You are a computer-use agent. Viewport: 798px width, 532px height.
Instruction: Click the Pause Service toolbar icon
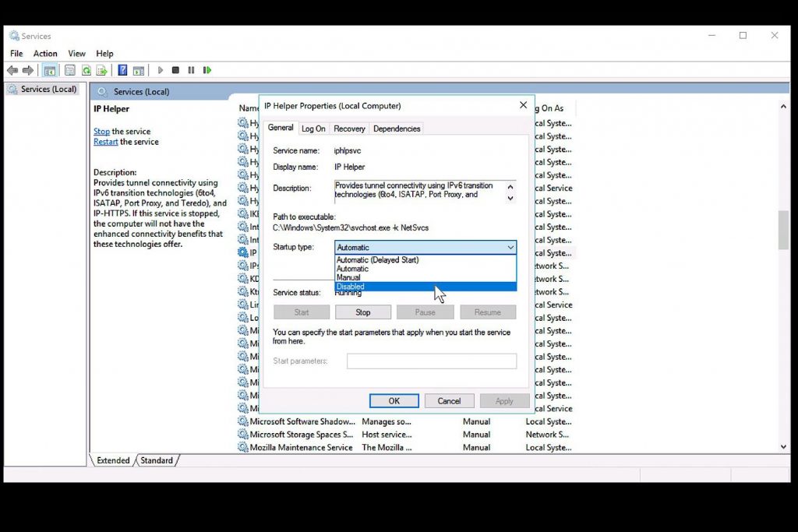tap(191, 70)
